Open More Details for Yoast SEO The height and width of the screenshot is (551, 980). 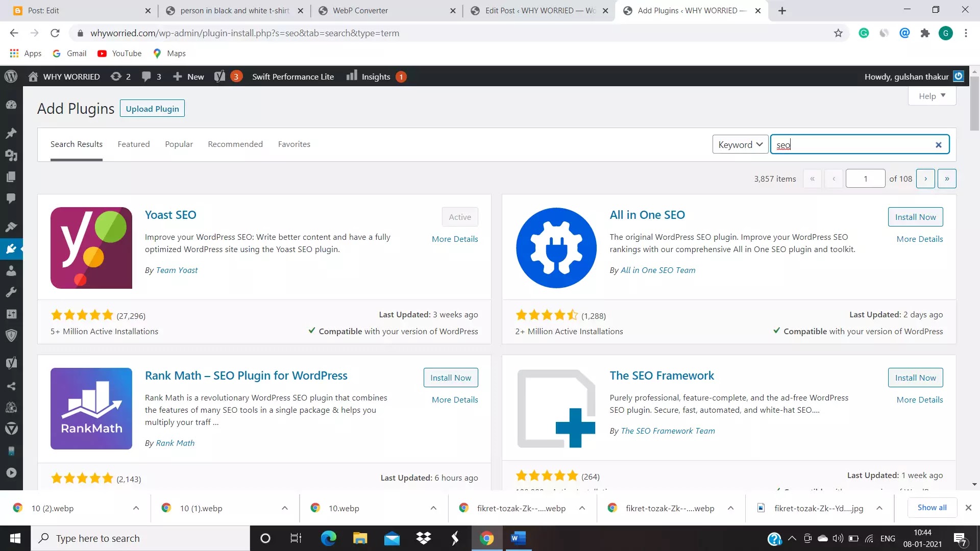[x=455, y=239]
